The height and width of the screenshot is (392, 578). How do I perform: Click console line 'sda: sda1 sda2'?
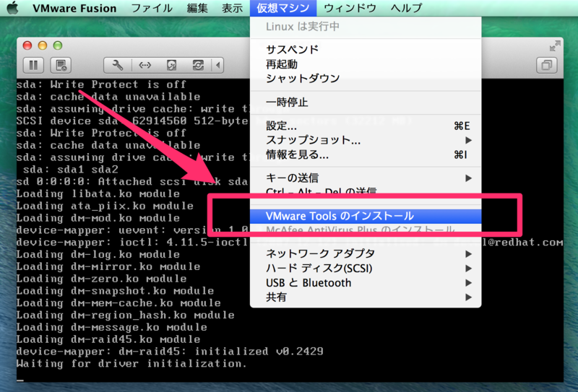tap(70, 170)
